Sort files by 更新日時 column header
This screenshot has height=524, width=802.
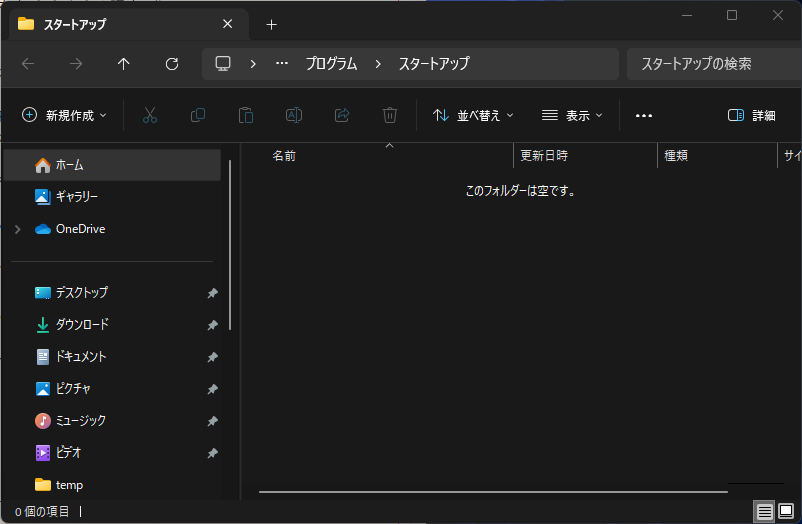coord(544,156)
